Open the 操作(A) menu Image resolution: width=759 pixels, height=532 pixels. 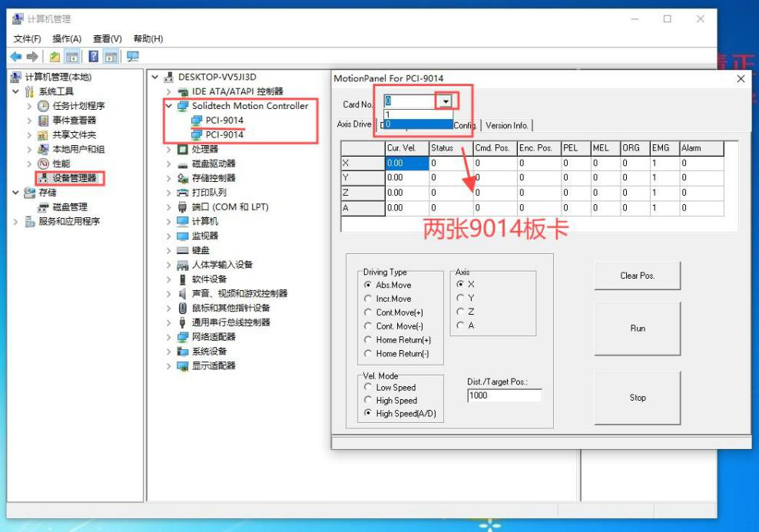pos(67,39)
